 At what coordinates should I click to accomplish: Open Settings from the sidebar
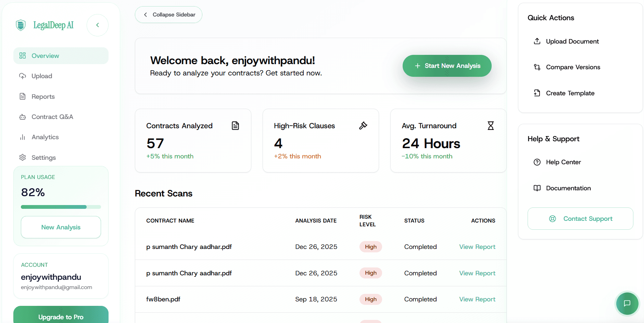coord(43,158)
